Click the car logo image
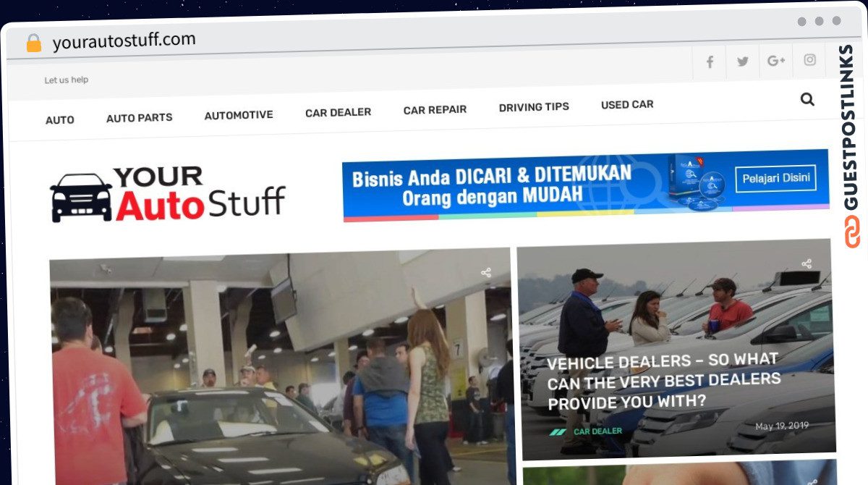 click(81, 197)
